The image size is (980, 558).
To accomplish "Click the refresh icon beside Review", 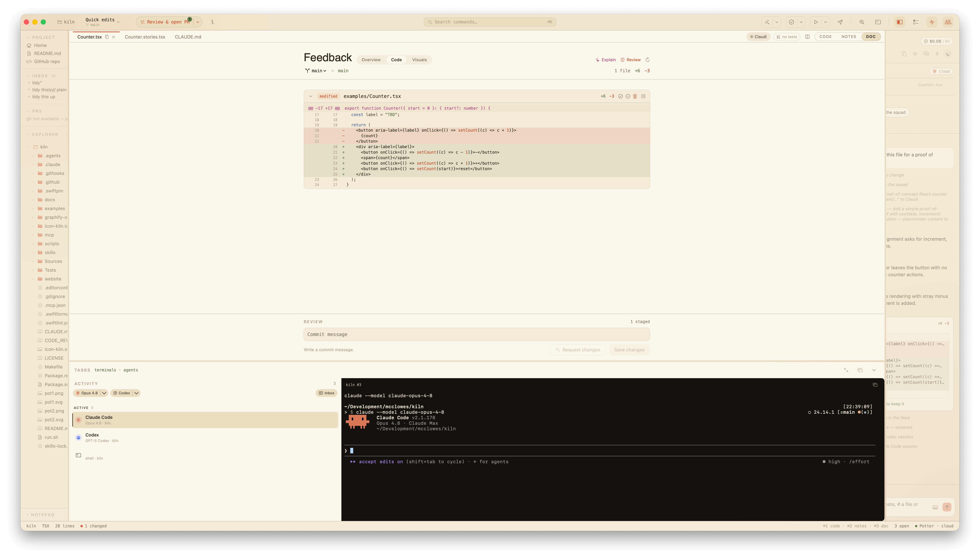I will tap(647, 59).
